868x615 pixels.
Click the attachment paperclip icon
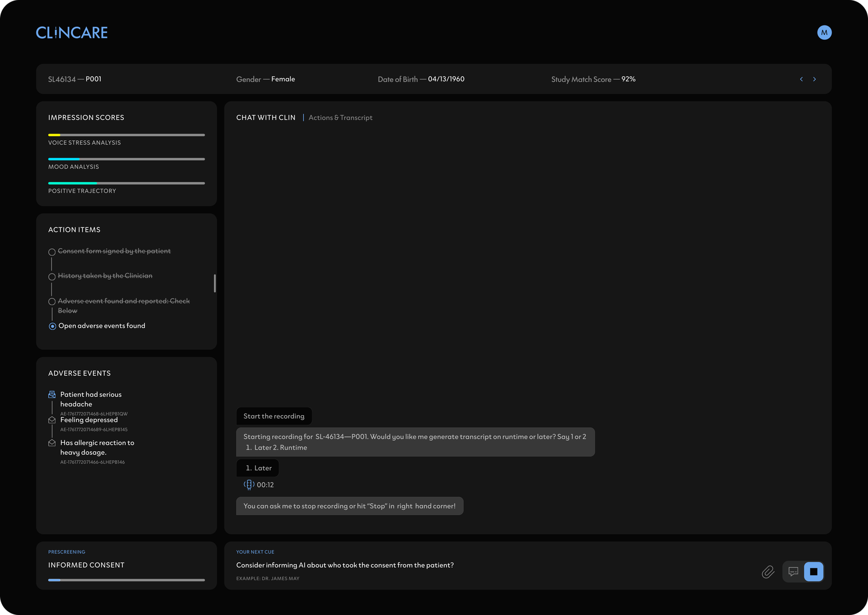[768, 572]
